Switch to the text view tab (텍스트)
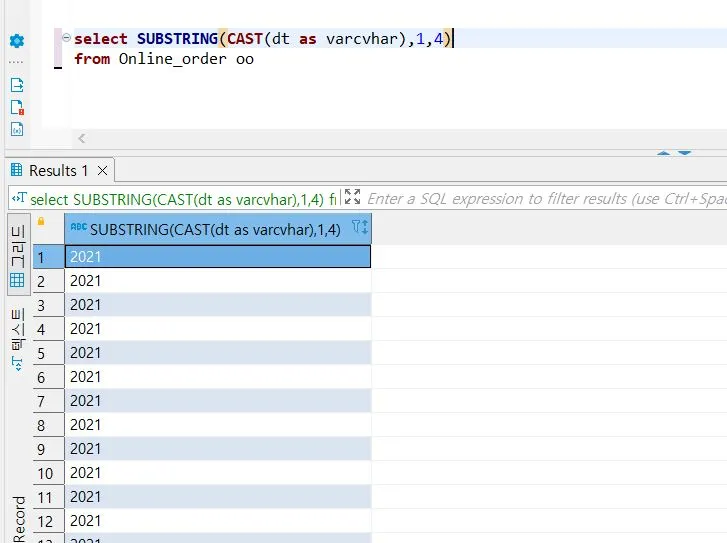This screenshot has width=727, height=543. point(18,339)
